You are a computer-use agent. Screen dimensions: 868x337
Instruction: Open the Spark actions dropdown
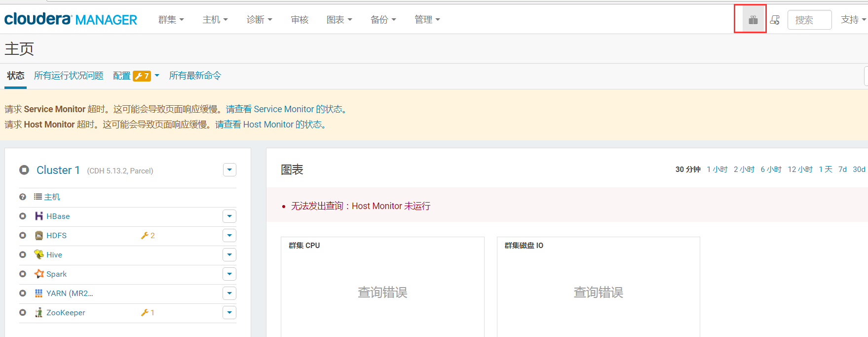[229, 274]
